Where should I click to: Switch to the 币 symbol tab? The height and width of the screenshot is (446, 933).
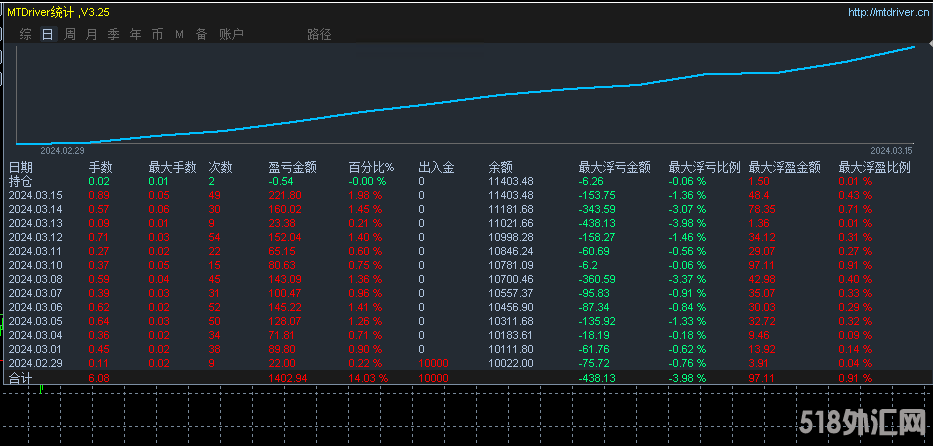(x=157, y=34)
